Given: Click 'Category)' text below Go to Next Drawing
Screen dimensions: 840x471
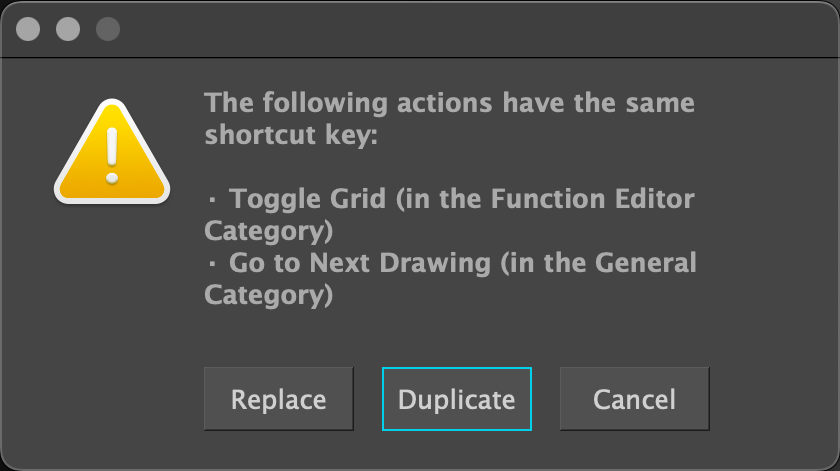Looking at the screenshot, I should coord(268,295).
